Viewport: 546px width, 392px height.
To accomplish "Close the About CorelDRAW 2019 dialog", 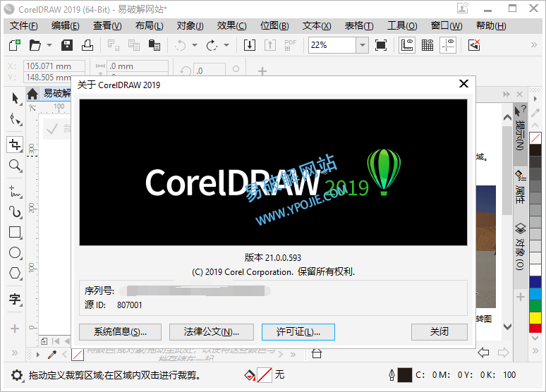I will point(463,84).
